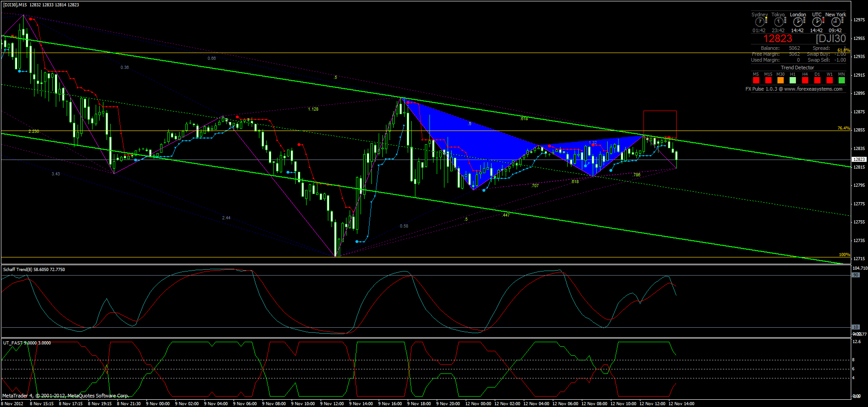Screen dimensions: 868x407
Task: Click the 61.8% Fibonacci level label
Action: click(844, 50)
